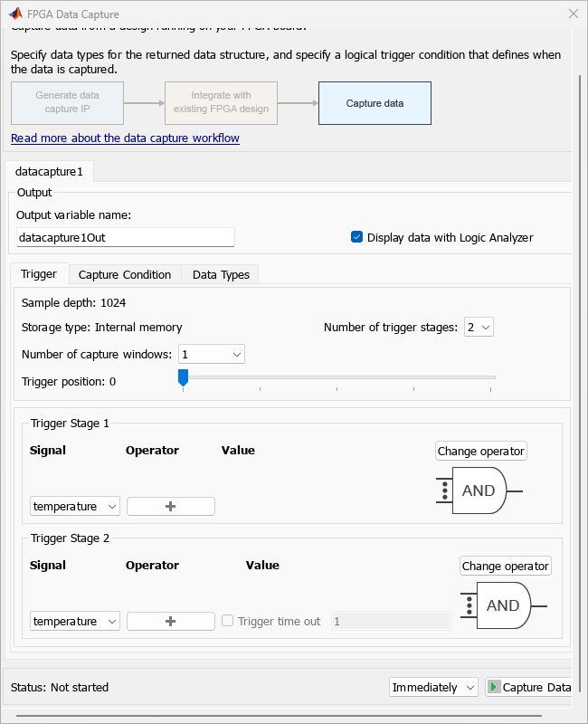Close the FPGA Data Capture window

pos(573,14)
